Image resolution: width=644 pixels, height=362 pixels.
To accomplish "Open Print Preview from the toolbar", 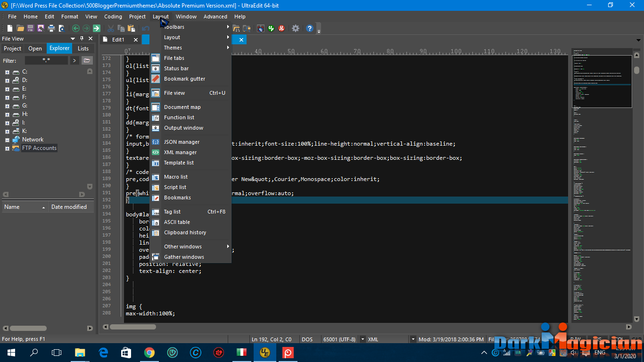I will (62, 28).
